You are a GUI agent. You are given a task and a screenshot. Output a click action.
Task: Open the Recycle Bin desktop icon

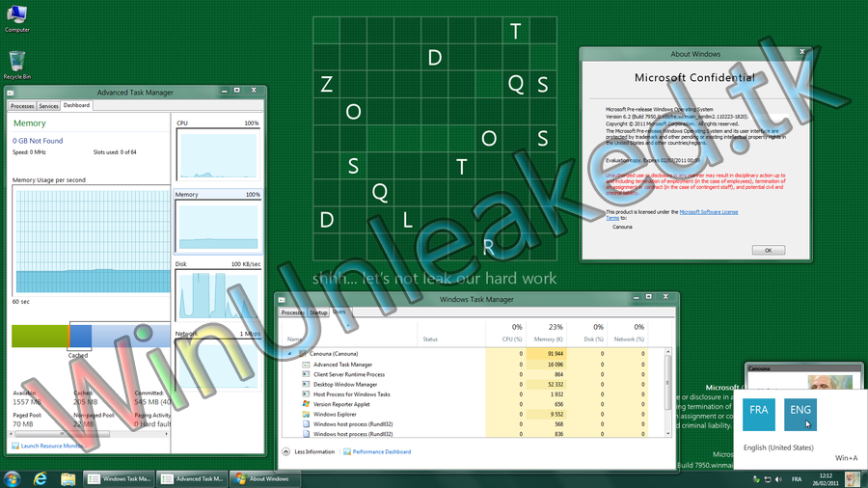16,66
